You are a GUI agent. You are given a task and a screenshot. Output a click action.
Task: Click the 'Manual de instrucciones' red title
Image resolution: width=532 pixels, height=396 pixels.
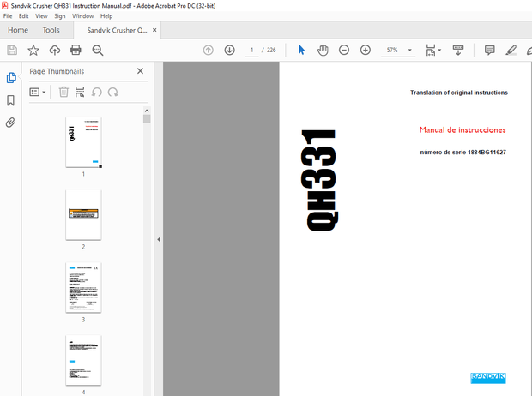[x=462, y=129]
